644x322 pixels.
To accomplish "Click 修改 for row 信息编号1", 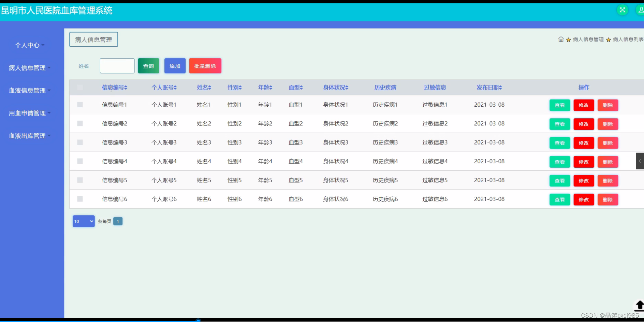I will [584, 105].
